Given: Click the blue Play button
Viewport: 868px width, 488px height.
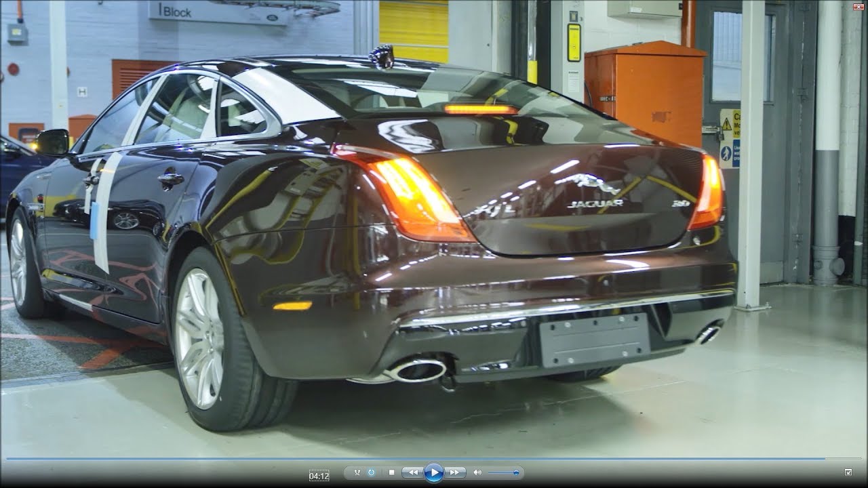Looking at the screenshot, I should (434, 472).
